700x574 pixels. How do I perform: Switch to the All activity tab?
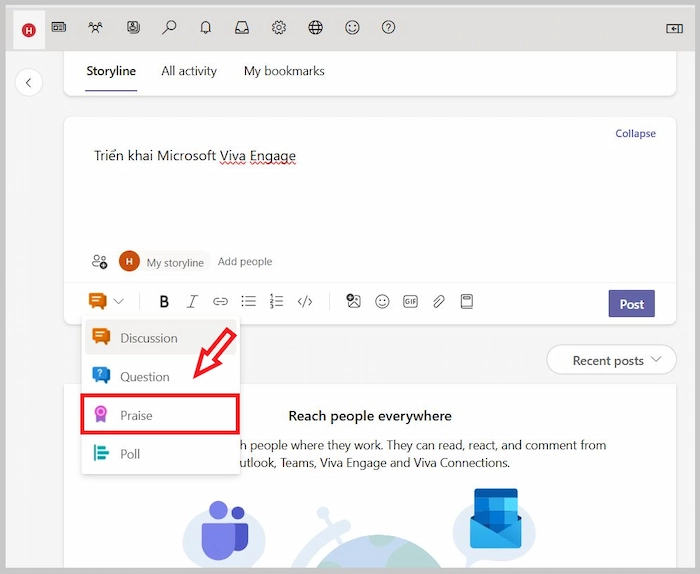pos(189,71)
